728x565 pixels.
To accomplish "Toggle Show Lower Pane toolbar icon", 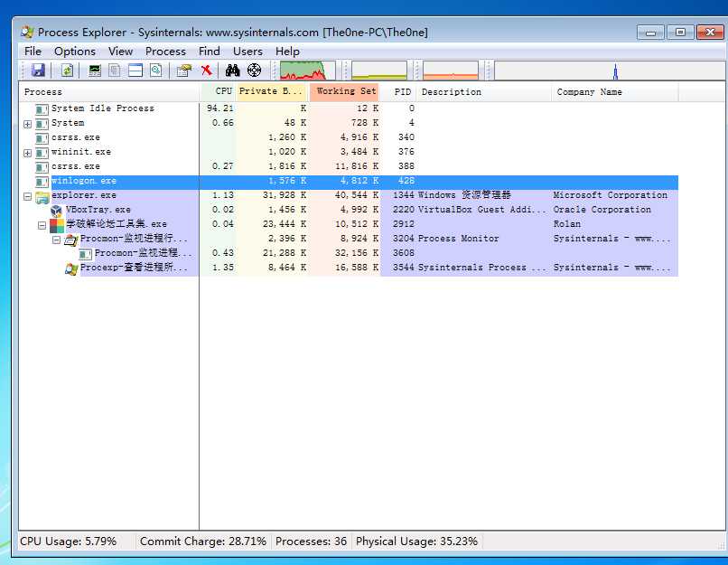I will 135,71.
